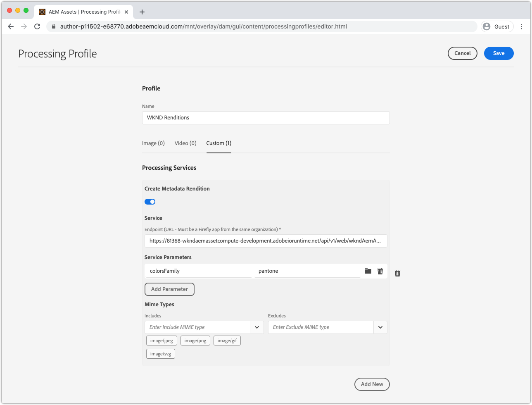
Task: Remove processing service with outer trash icon
Action: (397, 273)
